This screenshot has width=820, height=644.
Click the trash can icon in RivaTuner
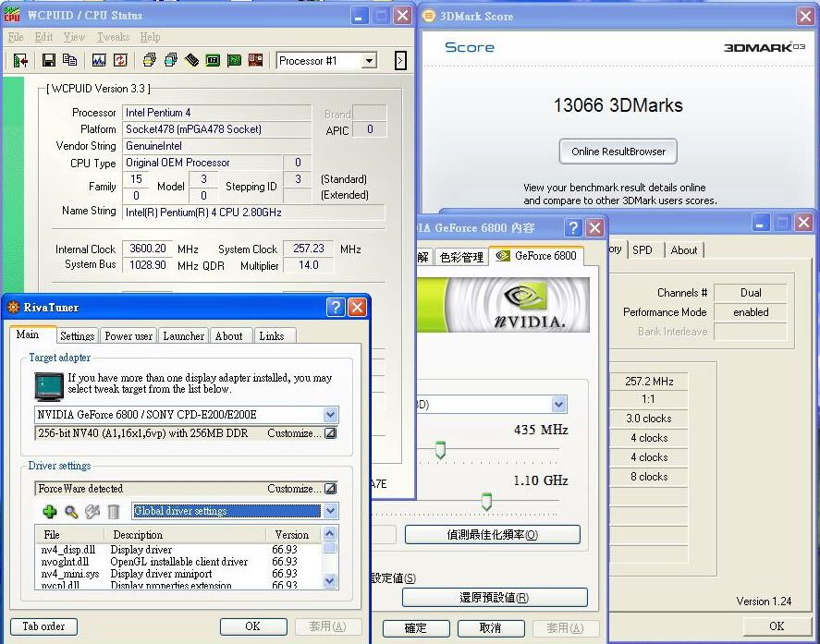point(114,511)
